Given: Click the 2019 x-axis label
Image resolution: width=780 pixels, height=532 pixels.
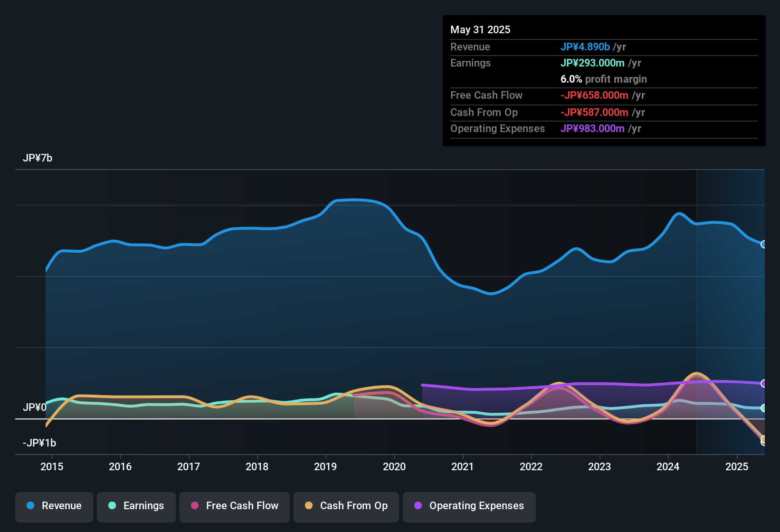Looking at the screenshot, I should (325, 466).
